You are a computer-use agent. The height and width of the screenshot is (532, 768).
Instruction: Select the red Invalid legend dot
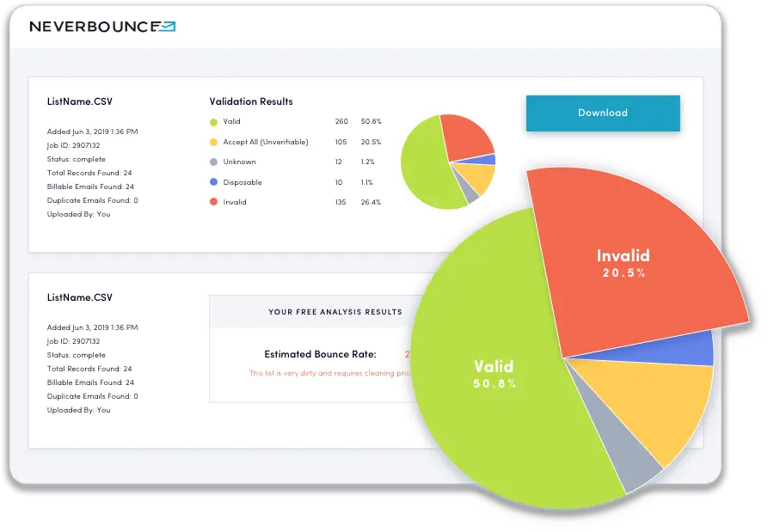pyautogui.click(x=213, y=202)
